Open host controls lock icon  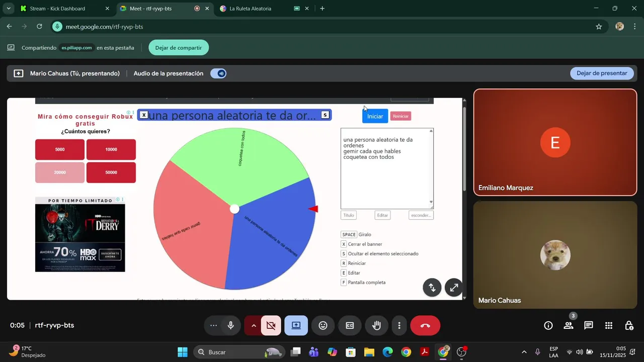pyautogui.click(x=629, y=326)
